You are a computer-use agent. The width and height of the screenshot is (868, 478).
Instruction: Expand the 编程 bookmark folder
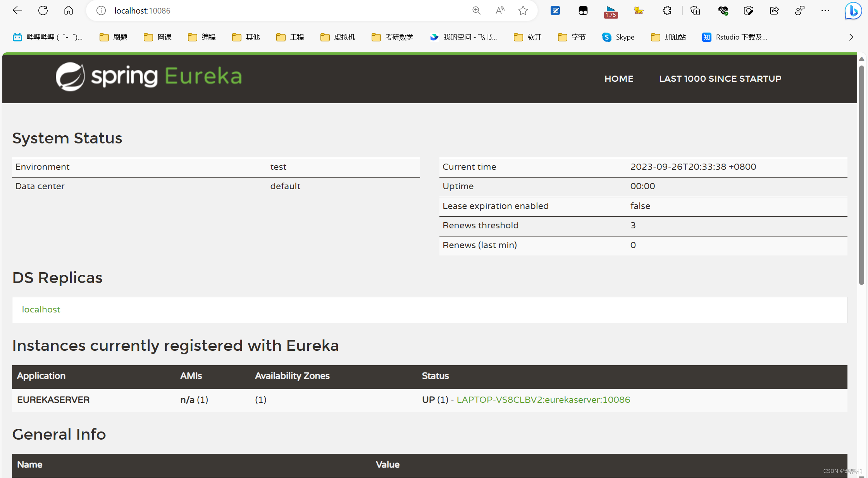(x=202, y=37)
